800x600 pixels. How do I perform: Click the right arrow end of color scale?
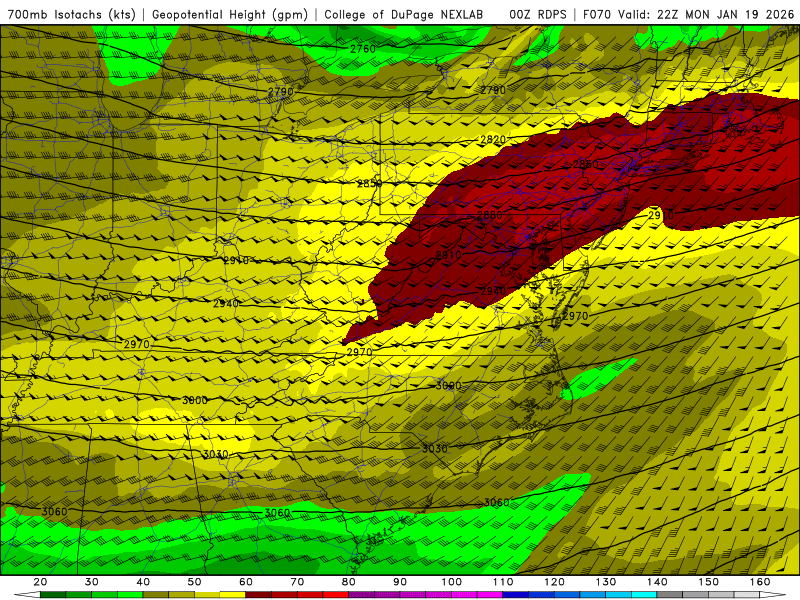(x=772, y=595)
